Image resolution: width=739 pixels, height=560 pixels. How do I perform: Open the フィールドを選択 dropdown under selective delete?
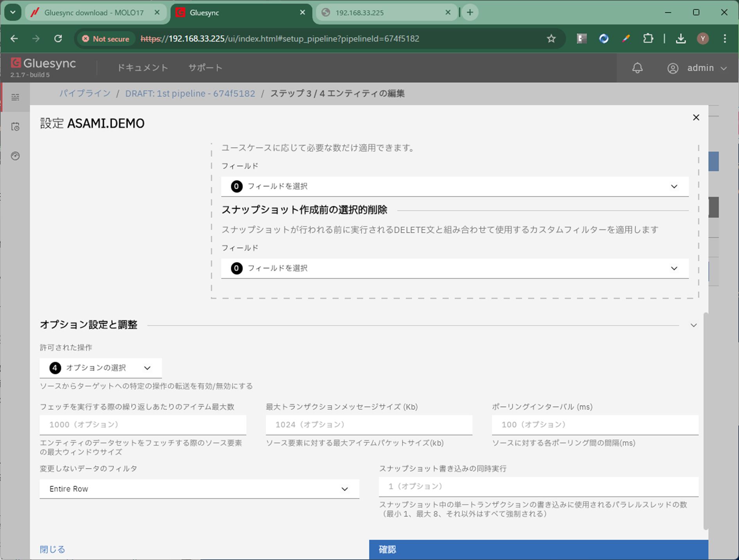click(455, 268)
